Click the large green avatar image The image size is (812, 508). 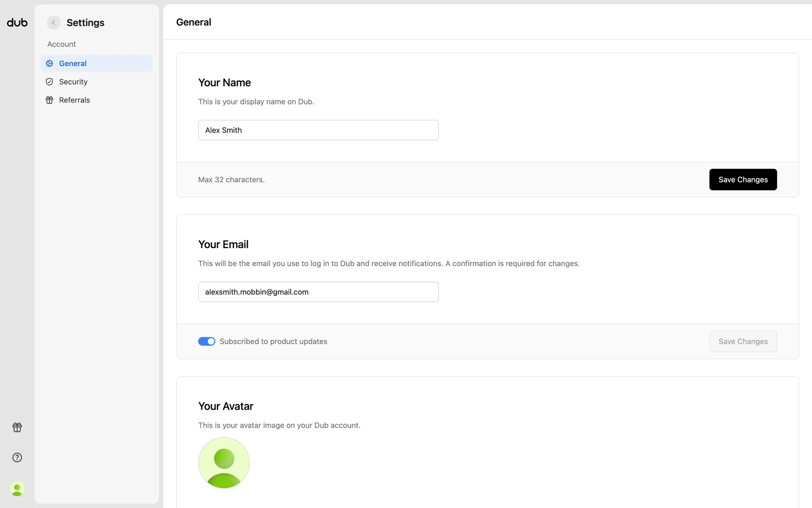pyautogui.click(x=224, y=463)
